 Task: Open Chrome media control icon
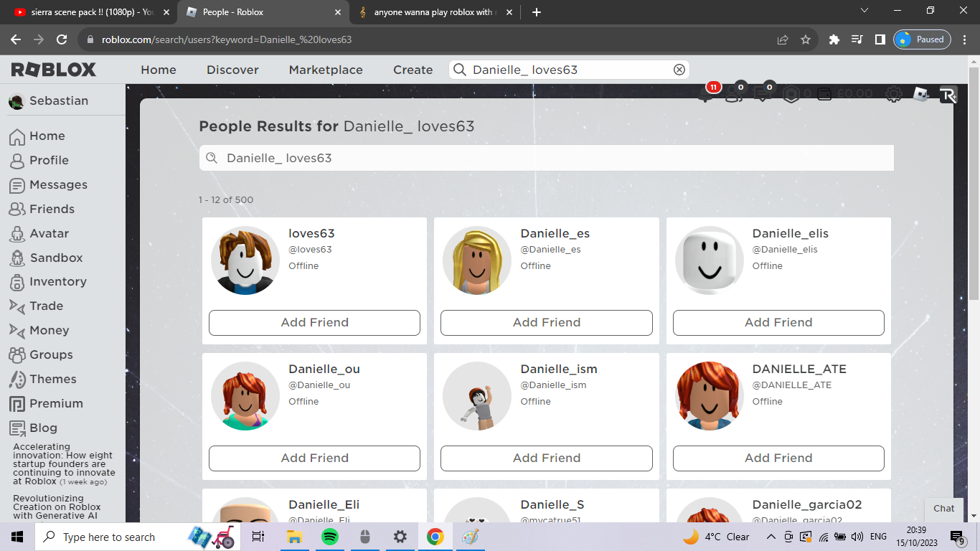857,39
